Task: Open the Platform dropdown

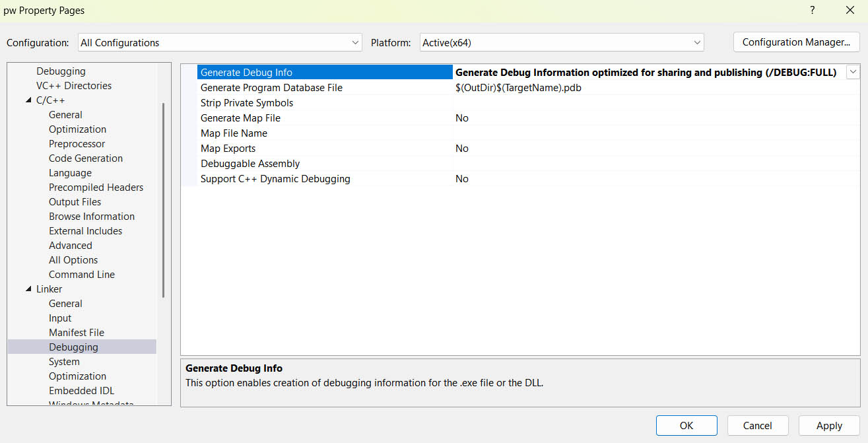Action: pyautogui.click(x=562, y=42)
